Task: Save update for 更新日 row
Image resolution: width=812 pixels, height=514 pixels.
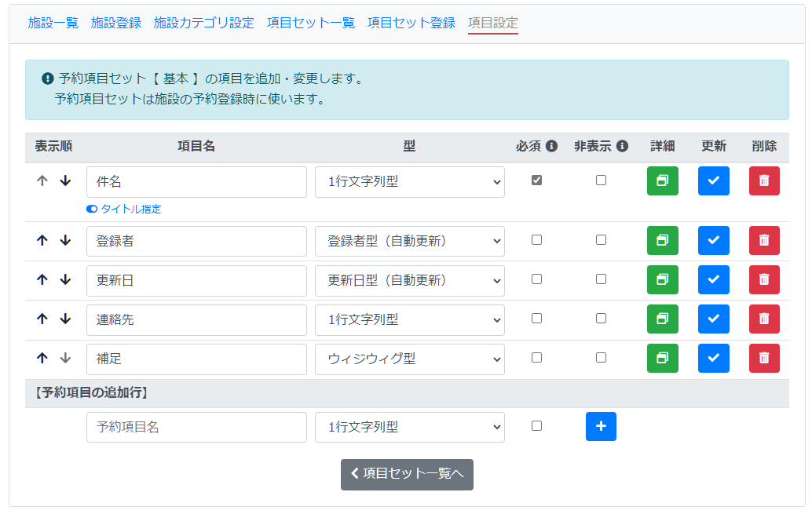Action: (x=714, y=279)
